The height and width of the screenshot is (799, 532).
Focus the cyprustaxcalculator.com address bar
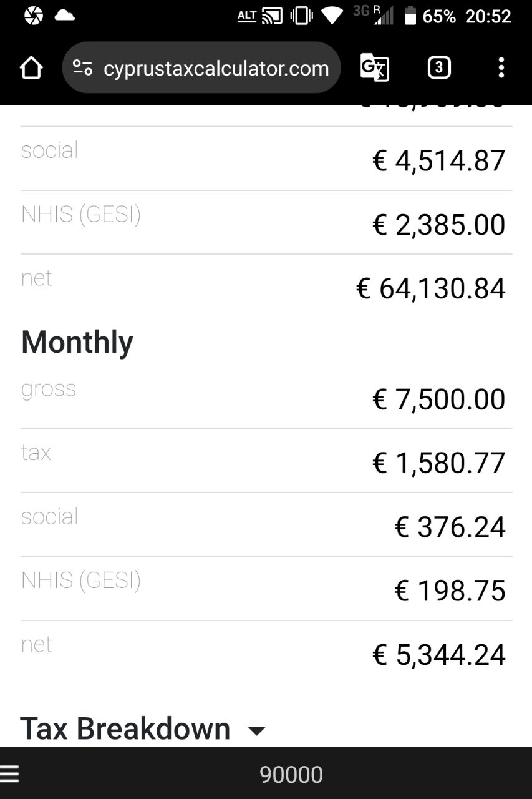(201, 67)
